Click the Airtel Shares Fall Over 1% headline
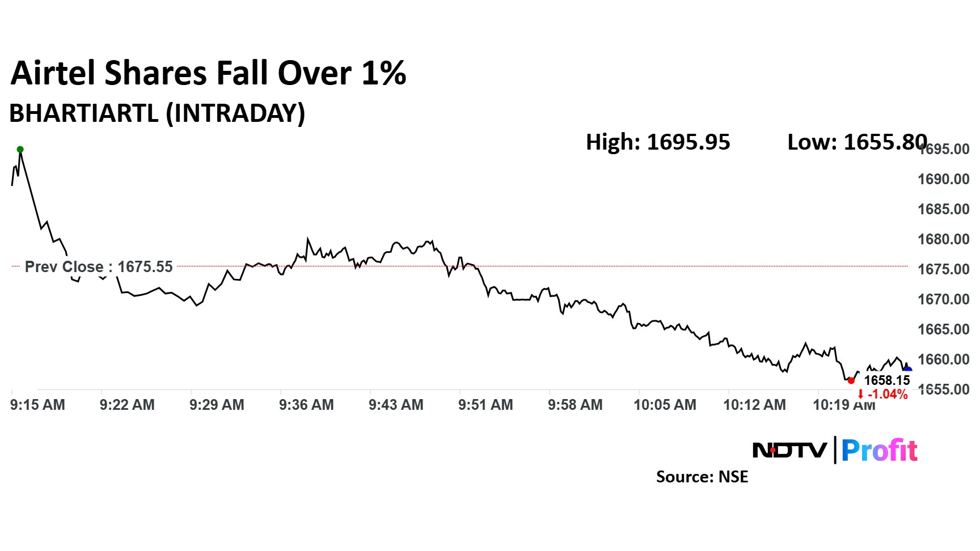The width and height of the screenshot is (980, 551). click(208, 74)
